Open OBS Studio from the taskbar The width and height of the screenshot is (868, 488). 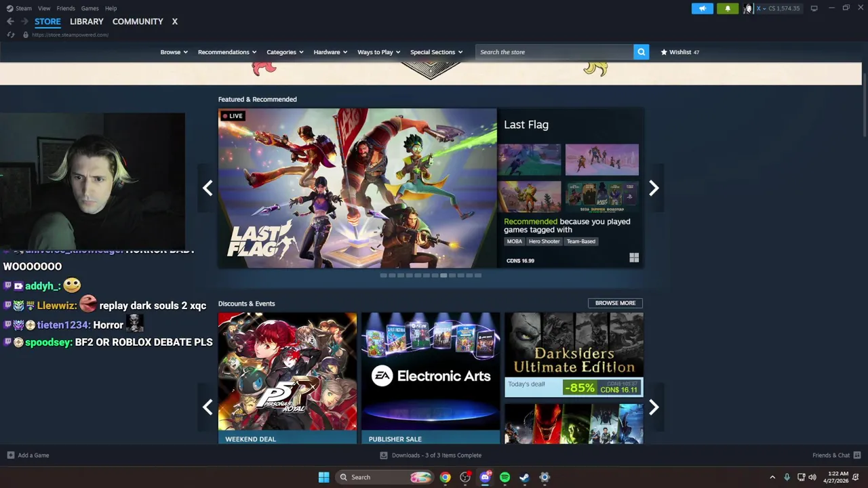465,477
